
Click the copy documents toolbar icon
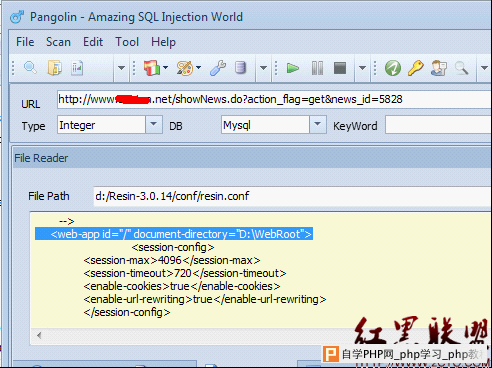[55, 68]
